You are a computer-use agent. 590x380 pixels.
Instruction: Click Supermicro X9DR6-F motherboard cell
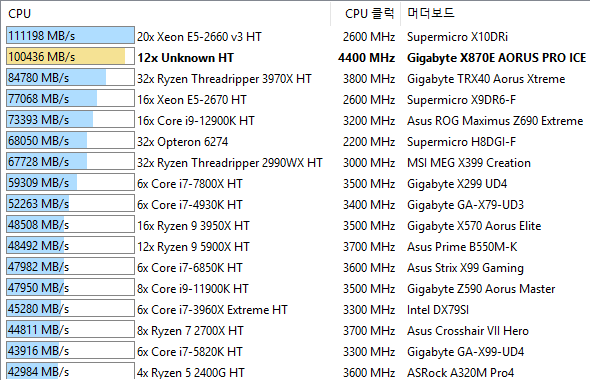(x=461, y=100)
